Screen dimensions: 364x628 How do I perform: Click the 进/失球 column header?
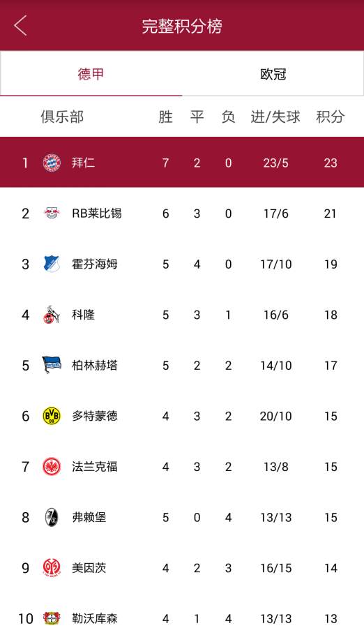(275, 117)
